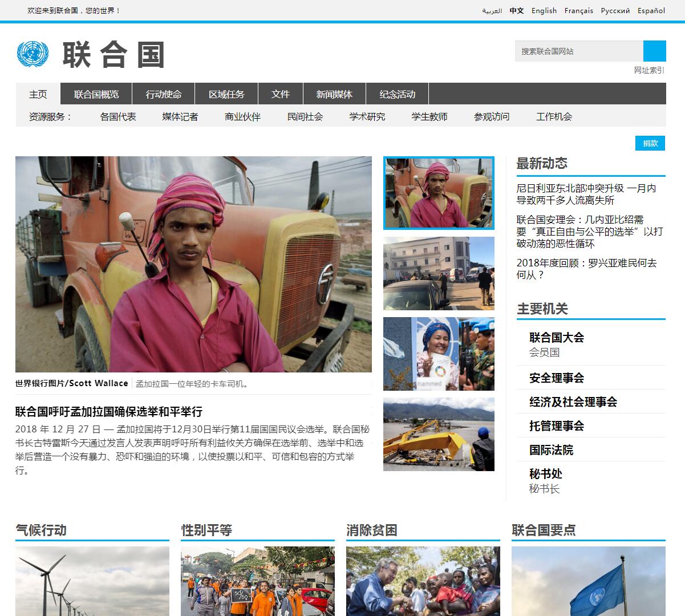Click the 捐款 donate button
The image size is (685, 616).
point(650,143)
